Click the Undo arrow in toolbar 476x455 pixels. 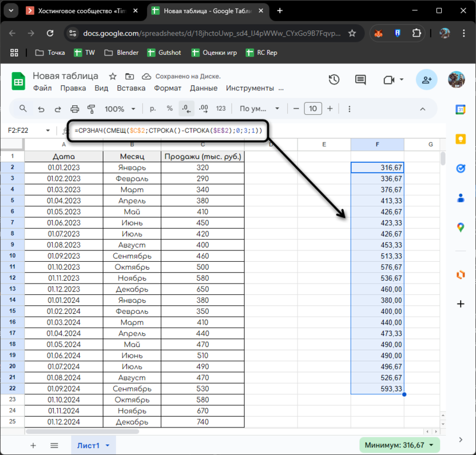[41, 109]
